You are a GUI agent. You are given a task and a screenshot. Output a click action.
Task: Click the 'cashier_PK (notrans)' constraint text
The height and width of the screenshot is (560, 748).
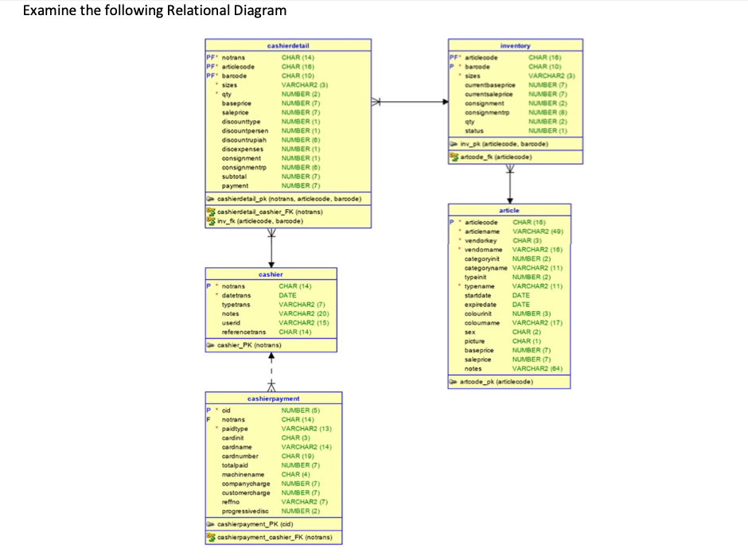click(x=249, y=345)
